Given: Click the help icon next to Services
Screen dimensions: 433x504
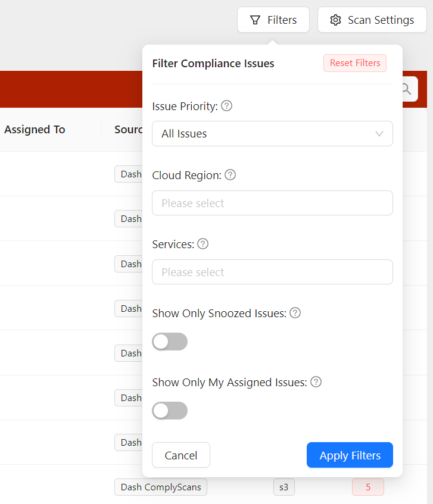Looking at the screenshot, I should [x=203, y=244].
